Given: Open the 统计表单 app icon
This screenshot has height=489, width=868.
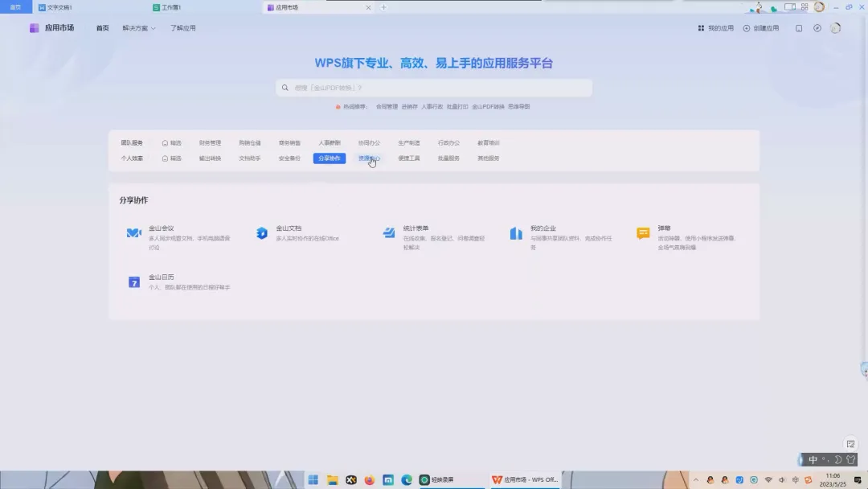Looking at the screenshot, I should pyautogui.click(x=389, y=233).
